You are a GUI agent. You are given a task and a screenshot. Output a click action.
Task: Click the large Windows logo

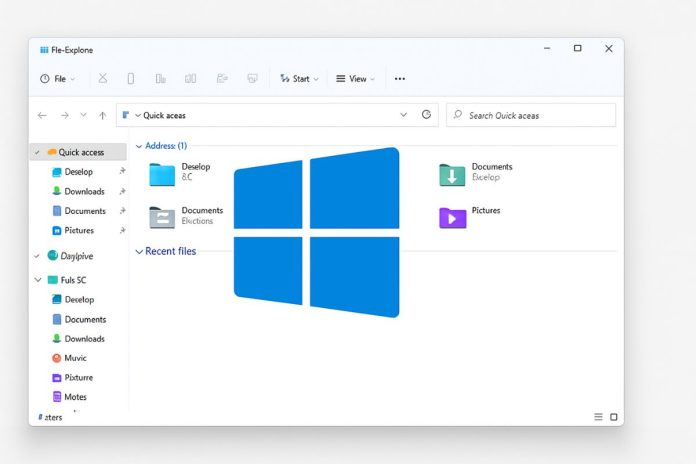point(316,233)
